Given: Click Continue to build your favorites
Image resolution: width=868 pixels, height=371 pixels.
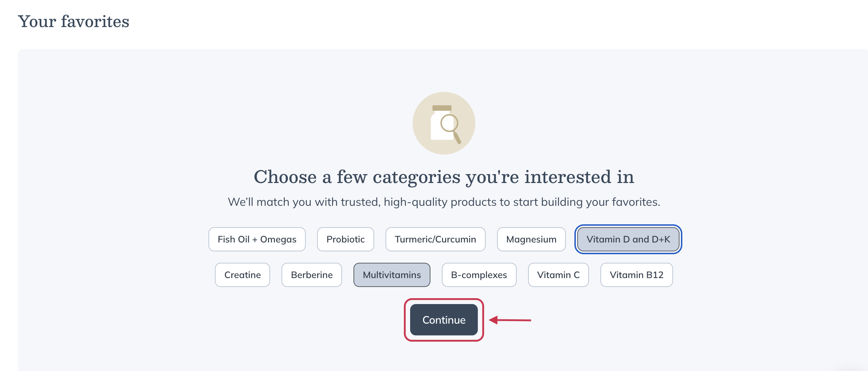Looking at the screenshot, I should pyautogui.click(x=444, y=320).
